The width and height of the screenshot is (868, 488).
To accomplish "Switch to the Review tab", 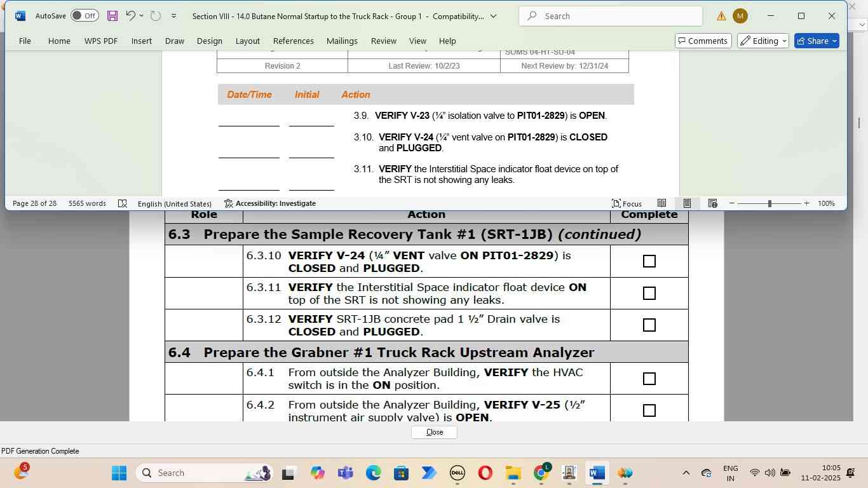I will [384, 41].
